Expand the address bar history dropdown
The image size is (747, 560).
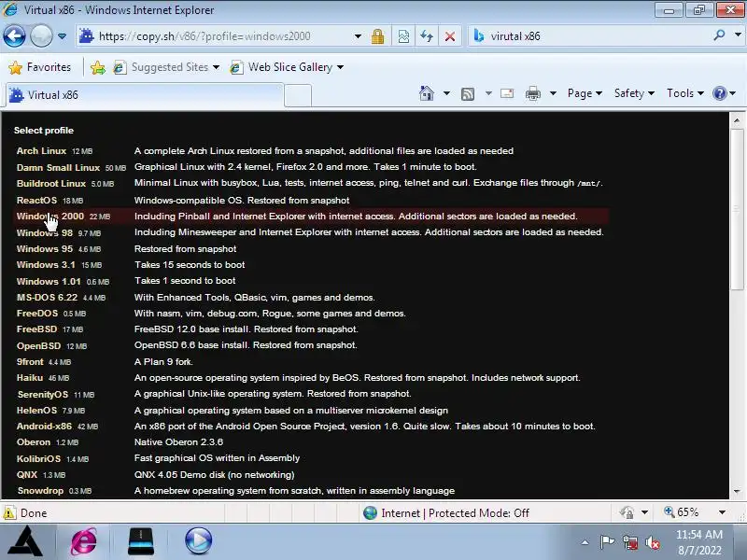358,36
